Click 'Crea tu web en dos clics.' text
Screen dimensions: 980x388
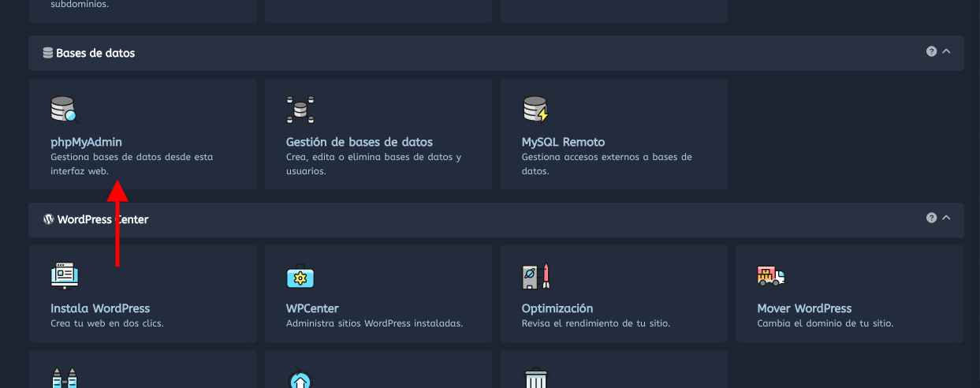tap(107, 323)
